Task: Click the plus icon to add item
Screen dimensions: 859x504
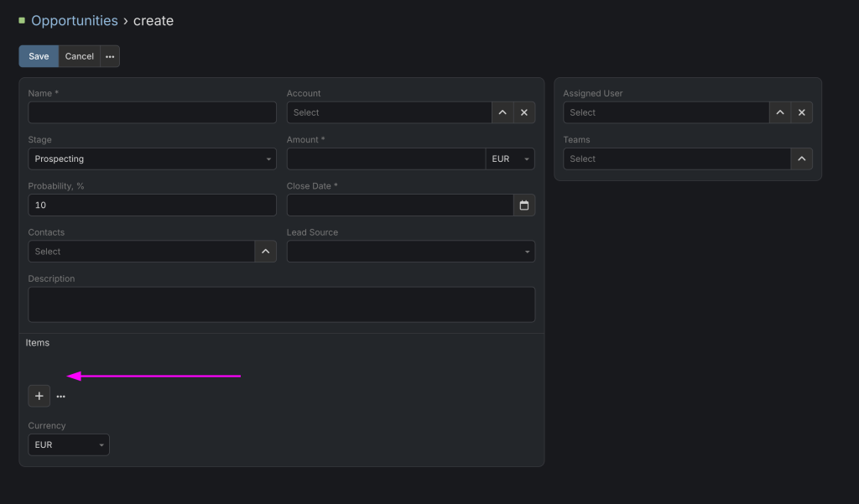Action: (39, 396)
